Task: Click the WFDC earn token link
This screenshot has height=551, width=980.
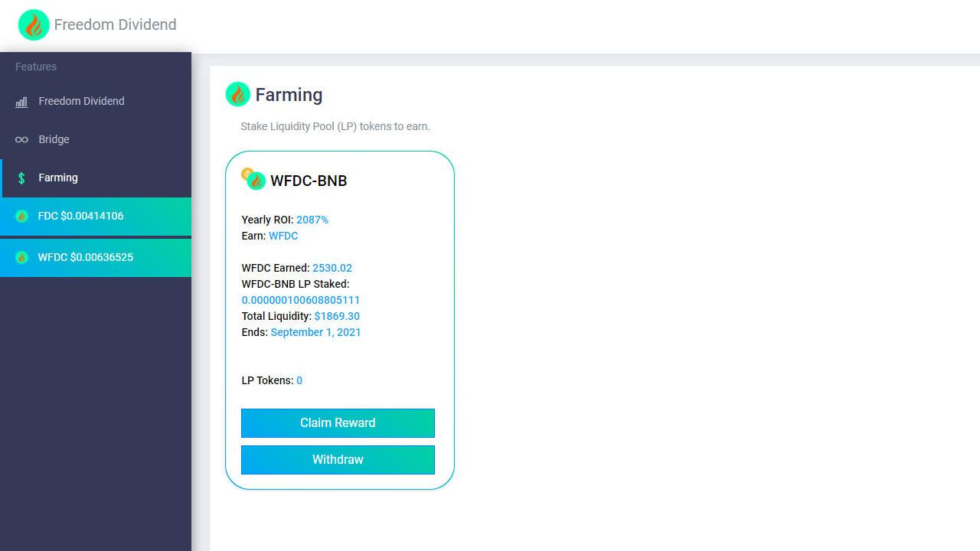Action: pyautogui.click(x=283, y=236)
